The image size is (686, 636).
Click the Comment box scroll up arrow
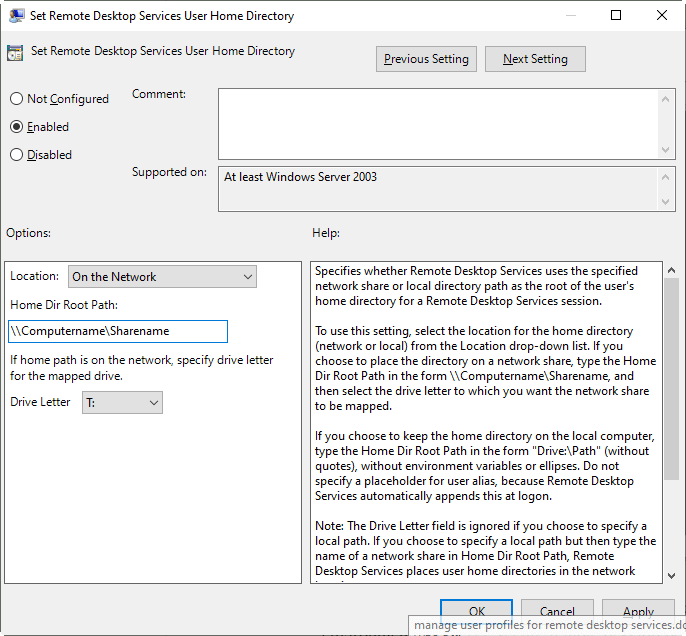(667, 96)
